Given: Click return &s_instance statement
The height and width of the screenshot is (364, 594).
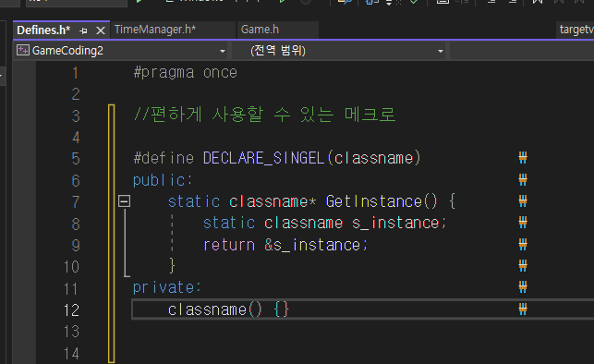Looking at the screenshot, I should coord(285,245).
